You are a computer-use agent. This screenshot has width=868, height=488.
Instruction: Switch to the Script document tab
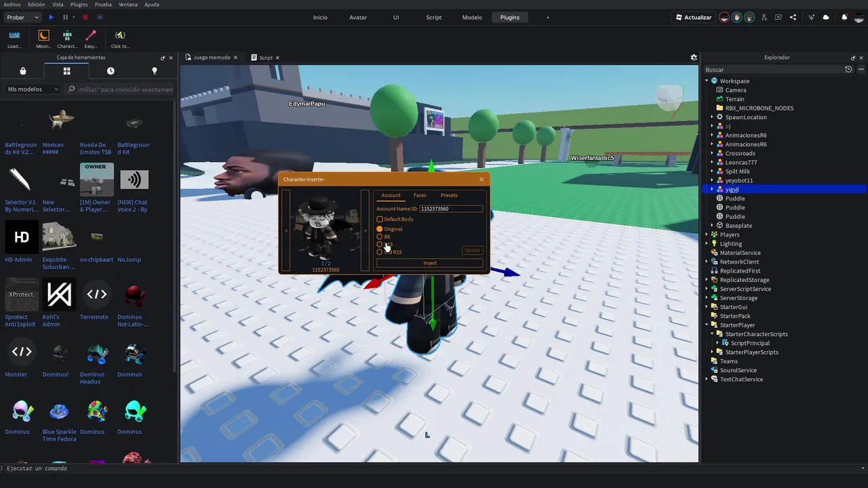click(265, 58)
